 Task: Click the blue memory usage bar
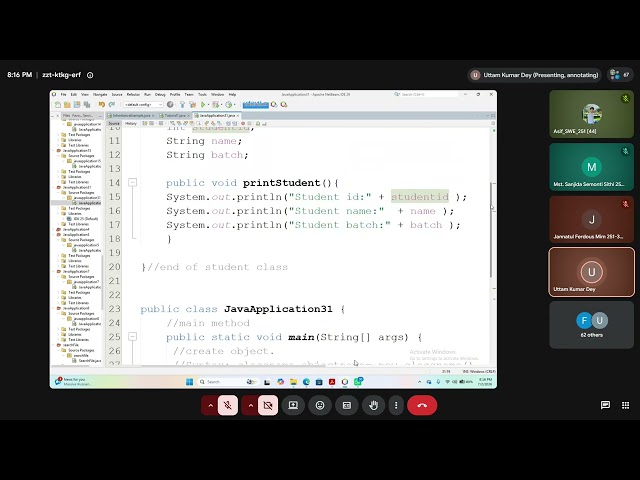click(256, 105)
